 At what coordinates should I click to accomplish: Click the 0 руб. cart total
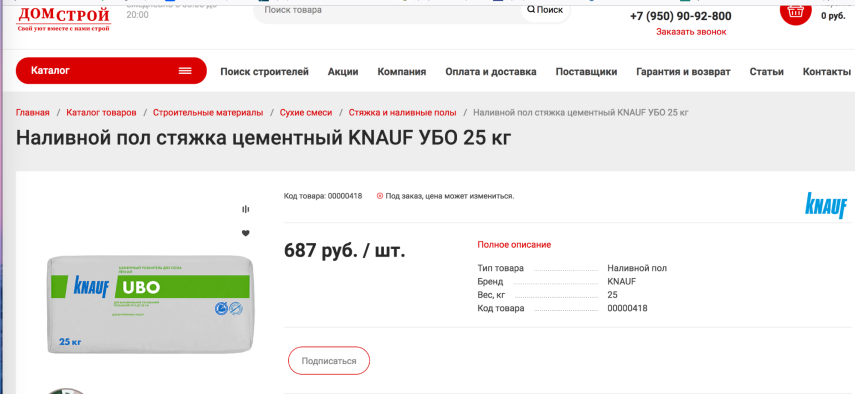tap(833, 16)
